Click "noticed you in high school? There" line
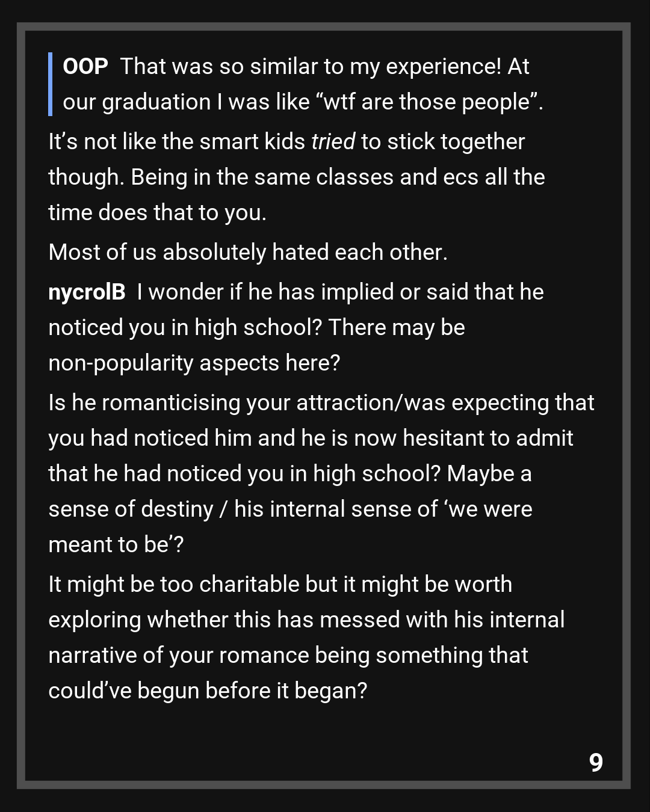 (256, 328)
